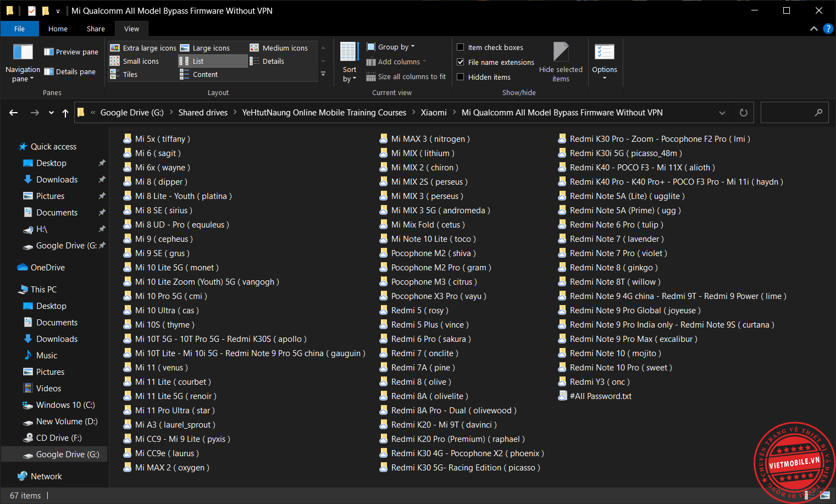This screenshot has width=836, height=504.
Task: Enable Item check boxes
Action: [461, 47]
